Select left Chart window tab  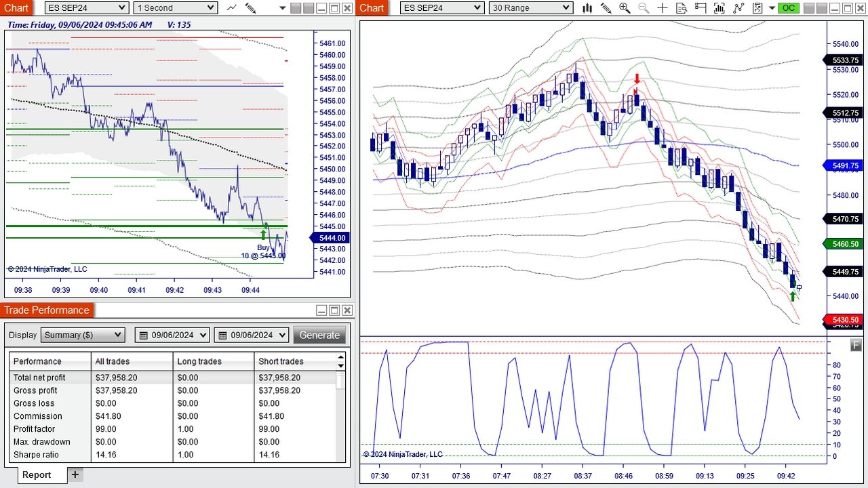16,8
